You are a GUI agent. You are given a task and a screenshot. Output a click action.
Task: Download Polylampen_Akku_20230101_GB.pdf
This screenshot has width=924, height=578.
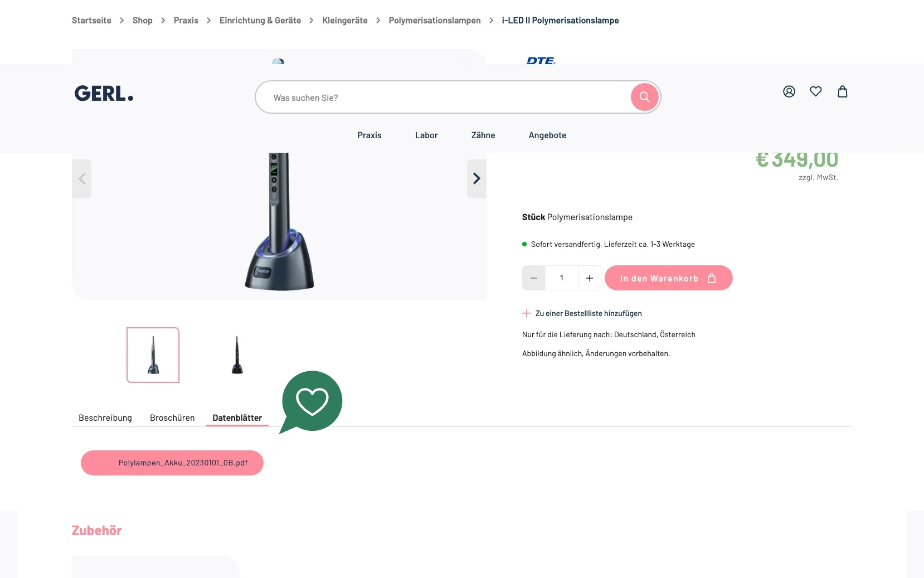[172, 463]
